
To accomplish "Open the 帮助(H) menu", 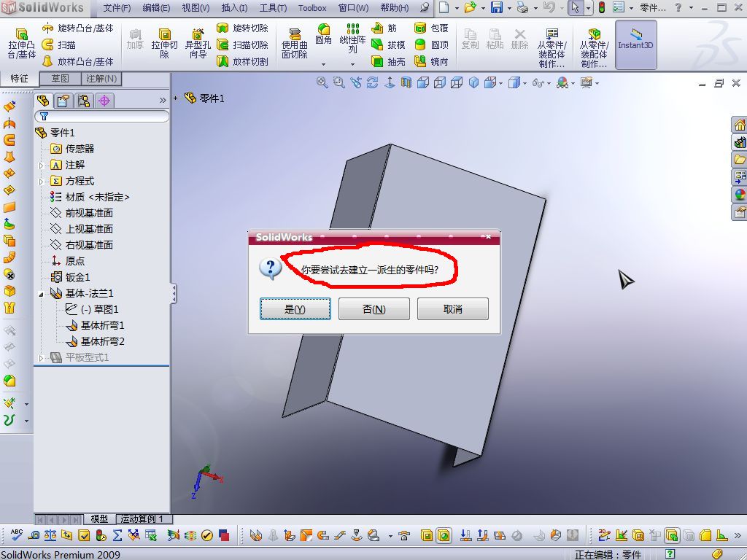I will click(x=395, y=8).
